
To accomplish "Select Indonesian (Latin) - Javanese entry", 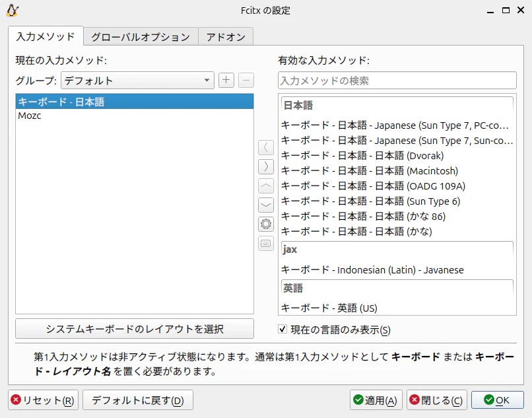I will tap(397, 270).
